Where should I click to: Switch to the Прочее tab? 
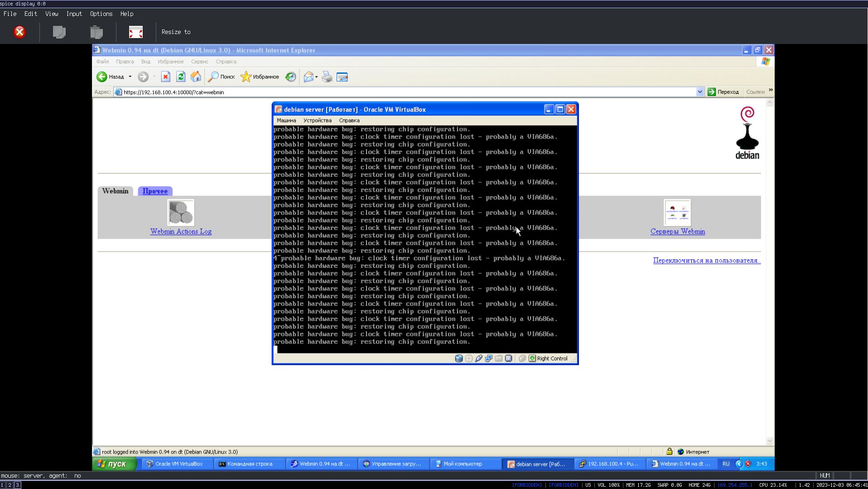point(155,191)
